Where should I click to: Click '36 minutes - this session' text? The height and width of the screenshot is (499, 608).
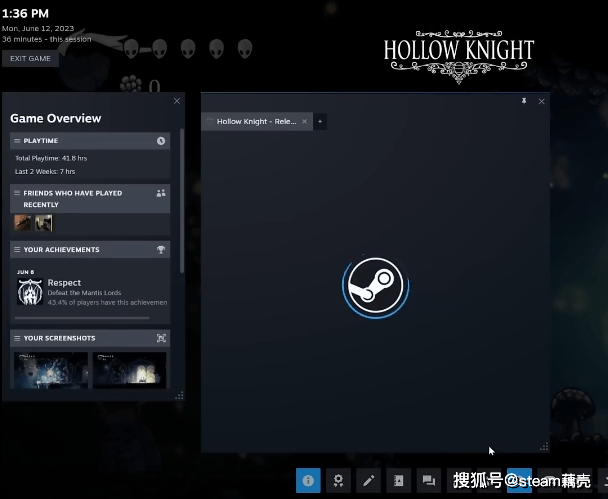(x=47, y=39)
